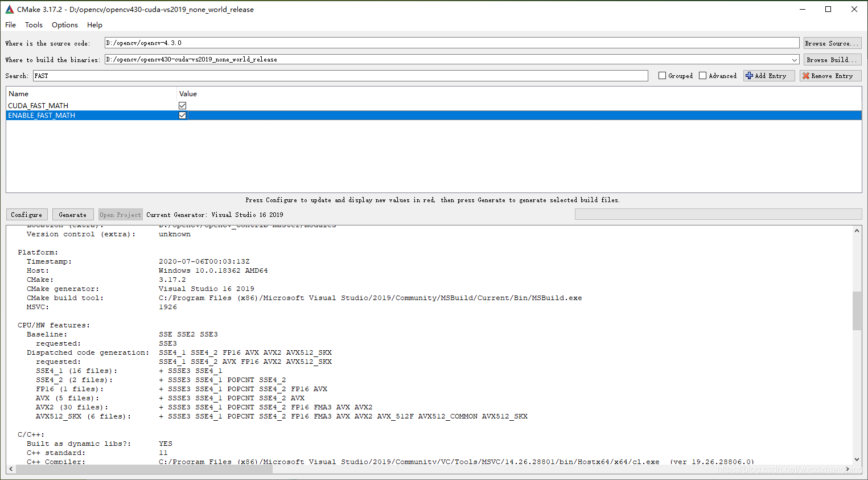Open the Options menu
This screenshot has height=480, width=868.
(65, 25)
